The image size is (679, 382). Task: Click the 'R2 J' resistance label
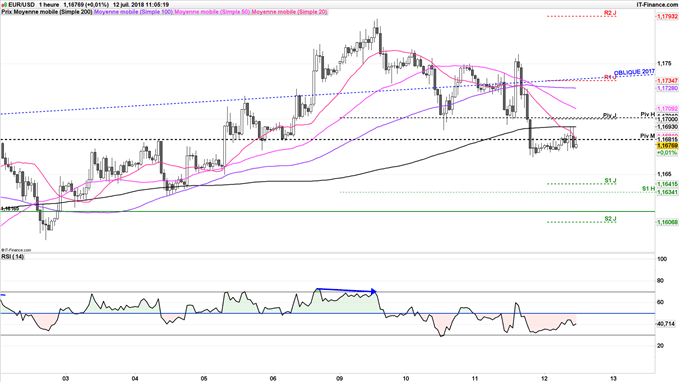click(610, 13)
